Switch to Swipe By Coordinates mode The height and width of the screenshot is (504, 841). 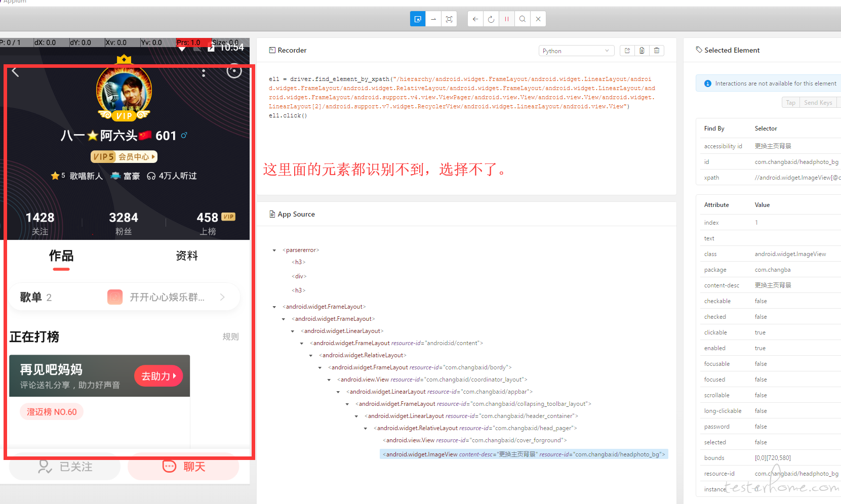pos(433,19)
